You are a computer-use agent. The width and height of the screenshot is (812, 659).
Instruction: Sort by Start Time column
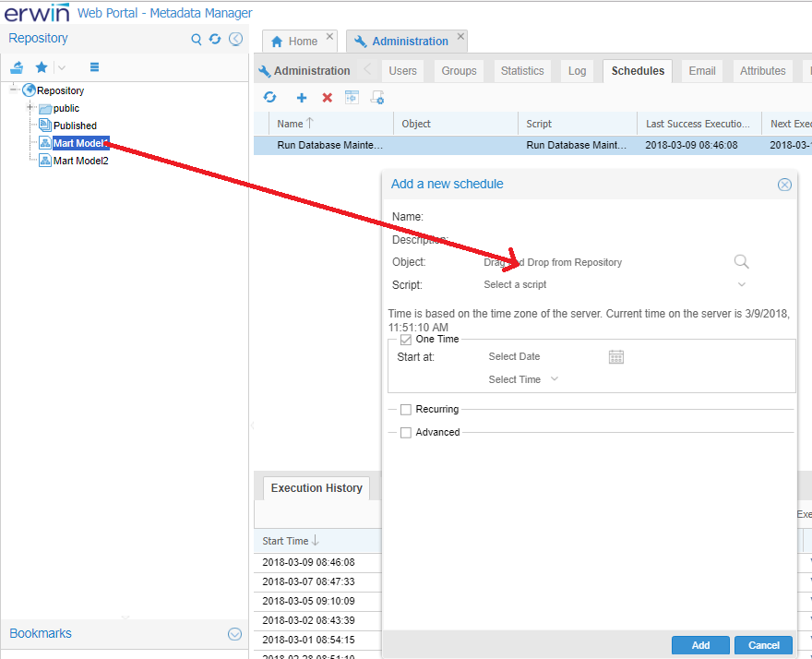click(317, 541)
